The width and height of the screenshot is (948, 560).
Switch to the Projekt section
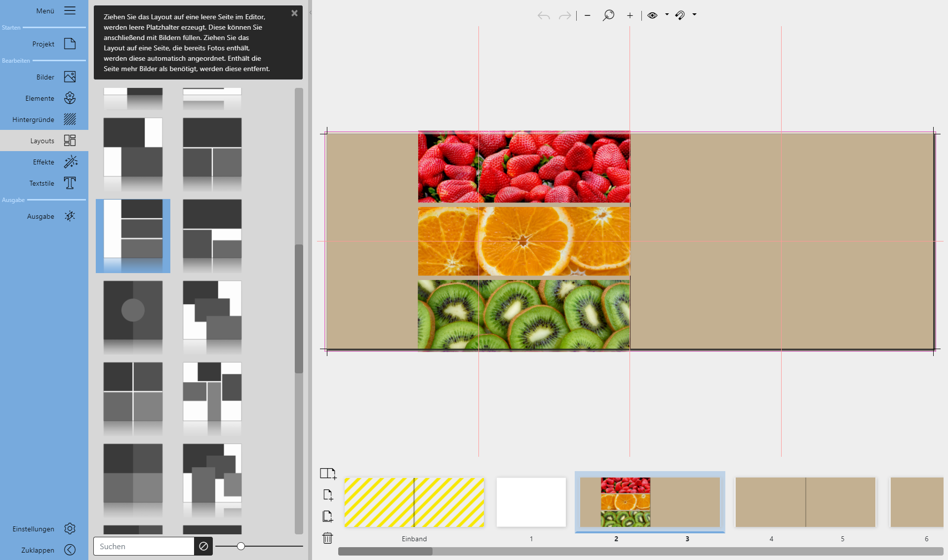point(44,43)
